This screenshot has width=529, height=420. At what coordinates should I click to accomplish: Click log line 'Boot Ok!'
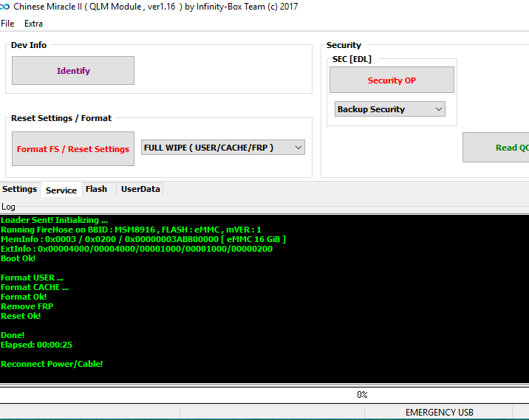[x=18, y=258]
